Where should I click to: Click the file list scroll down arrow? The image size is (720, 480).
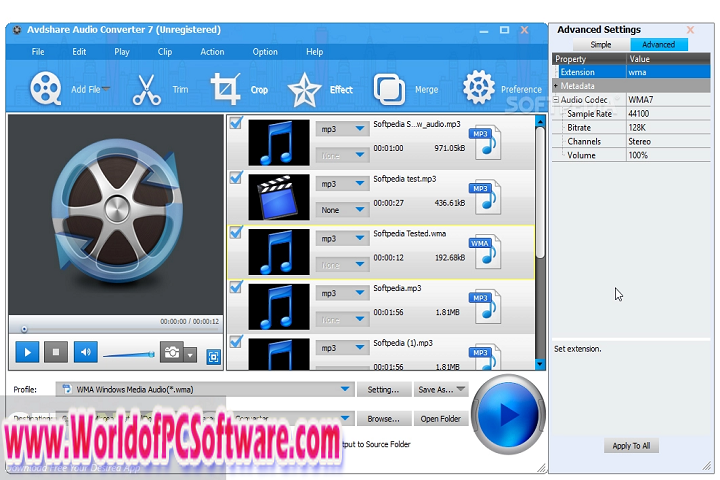click(540, 364)
